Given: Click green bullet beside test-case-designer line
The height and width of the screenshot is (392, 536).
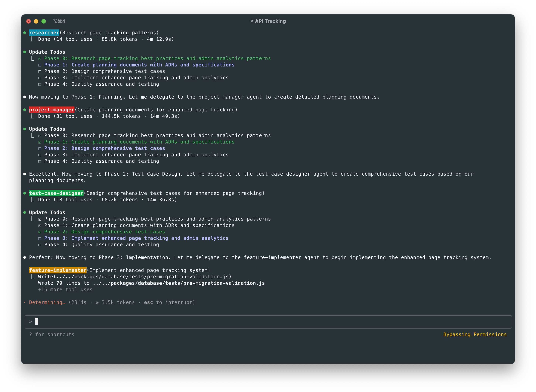Looking at the screenshot, I should 25,193.
